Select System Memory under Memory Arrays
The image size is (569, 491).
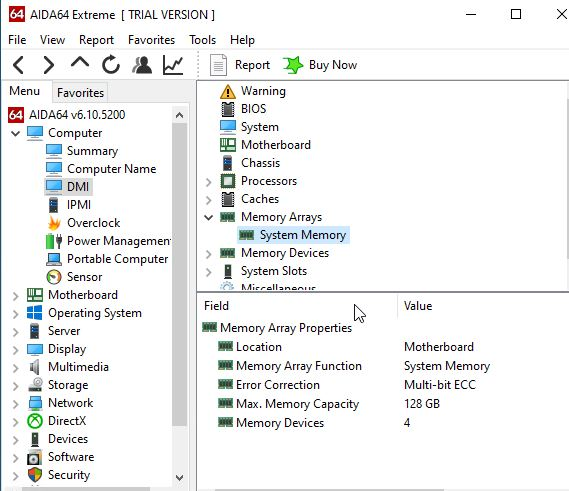click(303, 235)
